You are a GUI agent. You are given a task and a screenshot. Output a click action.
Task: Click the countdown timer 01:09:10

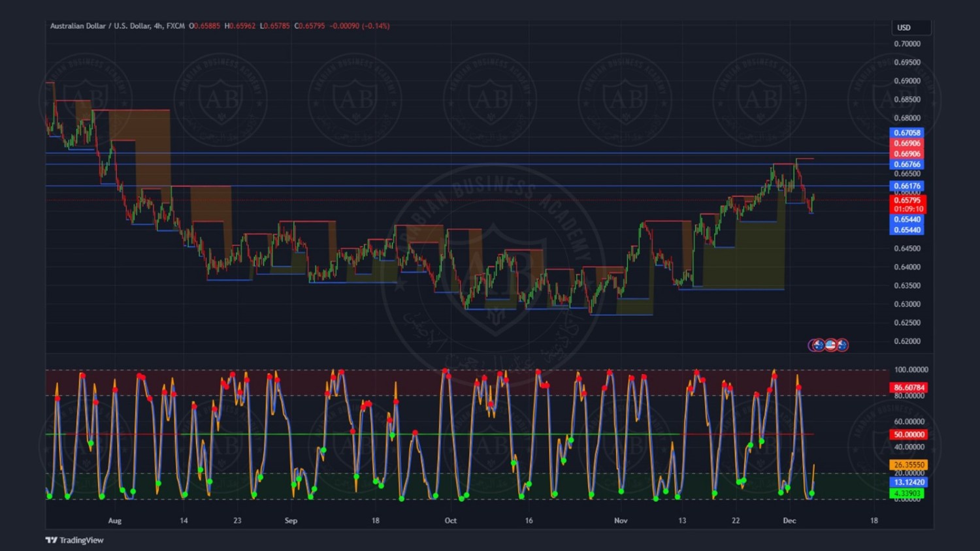907,209
